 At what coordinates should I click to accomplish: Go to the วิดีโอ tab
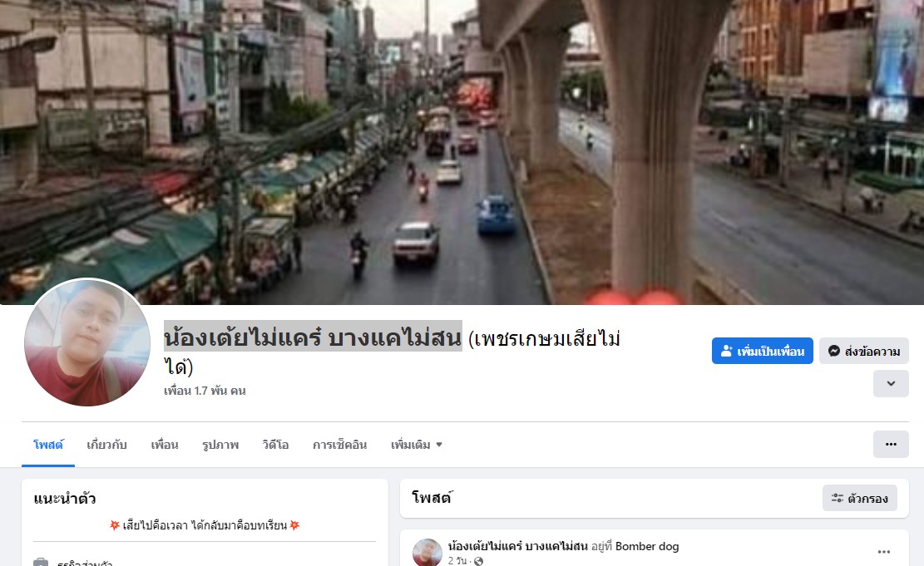coord(275,445)
